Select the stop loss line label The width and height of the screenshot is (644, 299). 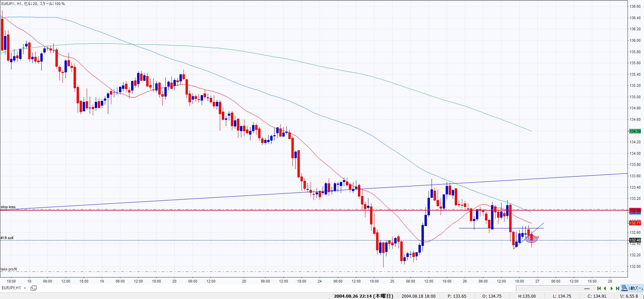click(8, 207)
